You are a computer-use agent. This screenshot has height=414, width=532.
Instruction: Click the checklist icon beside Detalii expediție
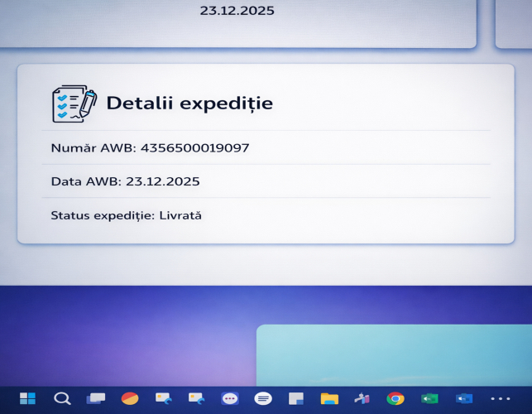pyautogui.click(x=74, y=103)
